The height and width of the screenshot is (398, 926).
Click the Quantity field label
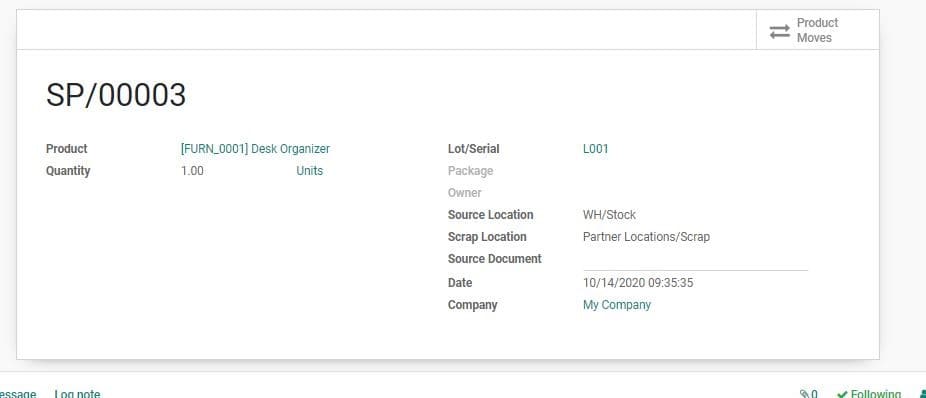click(x=68, y=171)
